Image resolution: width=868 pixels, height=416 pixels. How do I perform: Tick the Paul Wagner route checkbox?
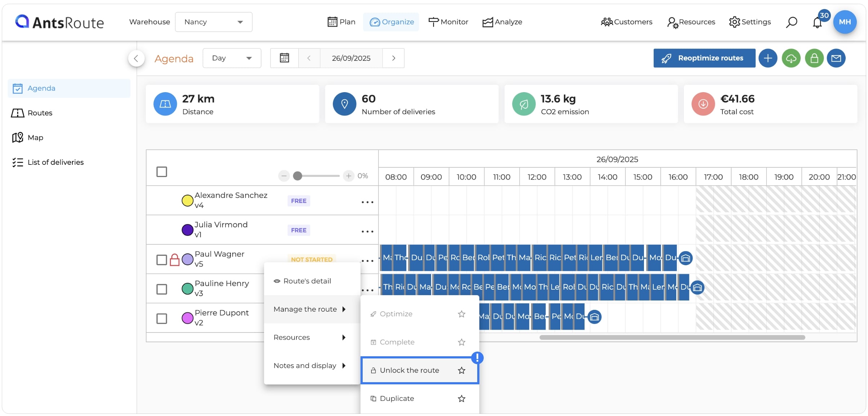[x=162, y=260]
